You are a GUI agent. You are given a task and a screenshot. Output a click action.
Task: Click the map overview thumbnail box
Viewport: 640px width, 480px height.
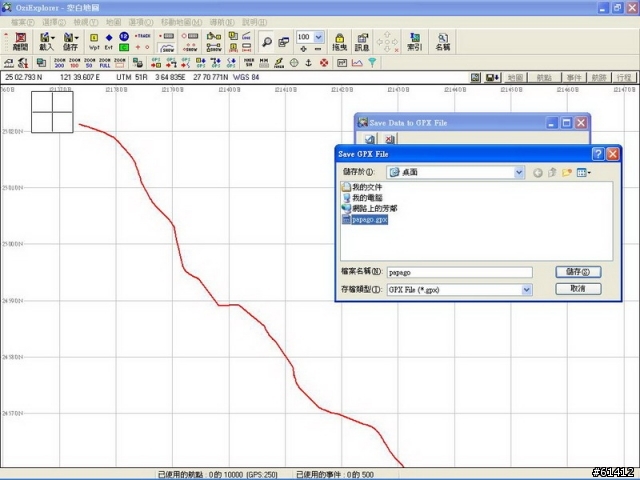pos(52,112)
